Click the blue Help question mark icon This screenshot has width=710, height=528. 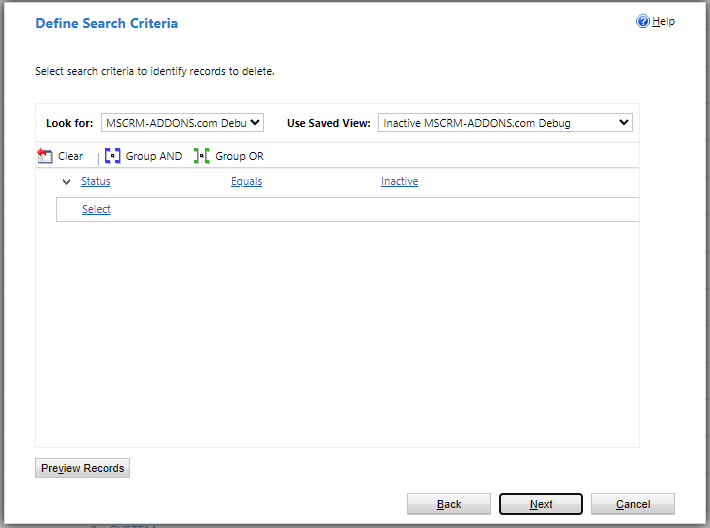point(643,21)
